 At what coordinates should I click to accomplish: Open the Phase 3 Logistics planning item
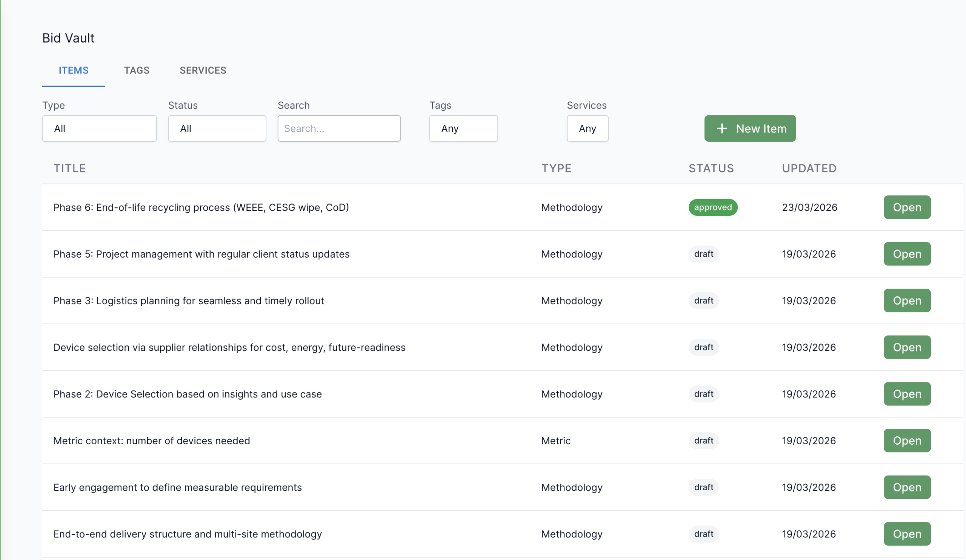(907, 301)
